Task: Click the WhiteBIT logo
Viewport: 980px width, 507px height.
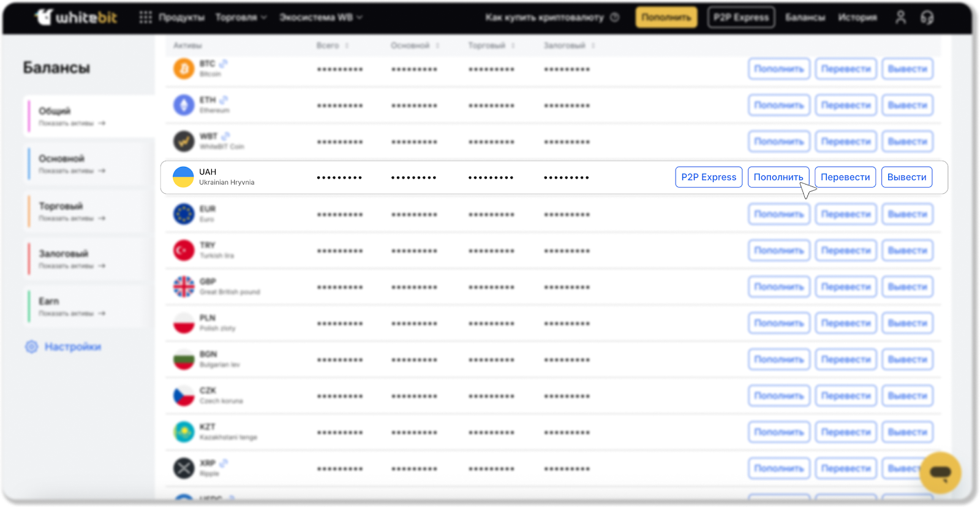Action: [76, 17]
